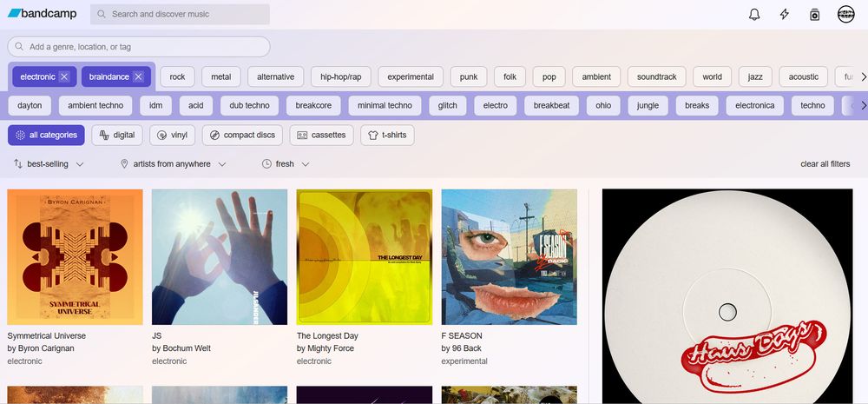
Task: Filter by digital format
Action: (x=117, y=136)
